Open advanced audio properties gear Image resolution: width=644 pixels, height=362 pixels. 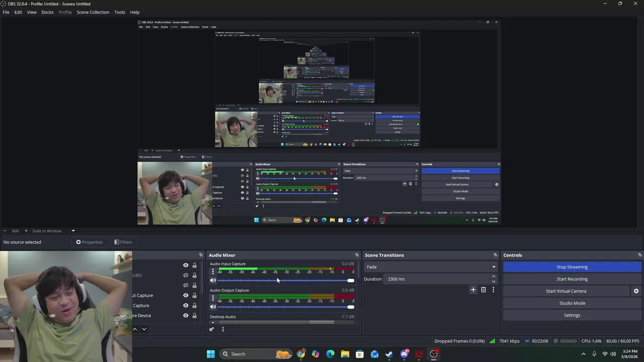point(212,329)
